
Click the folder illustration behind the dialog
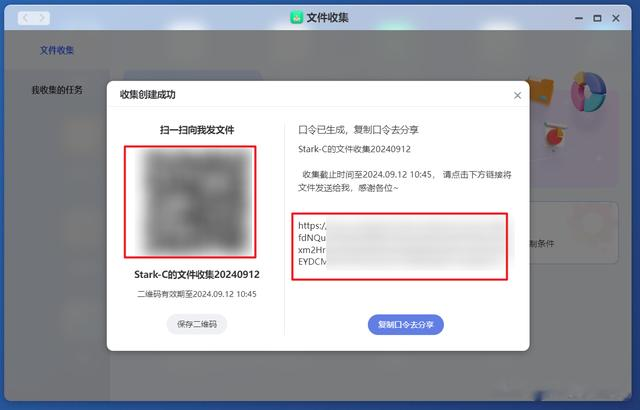pos(541,91)
